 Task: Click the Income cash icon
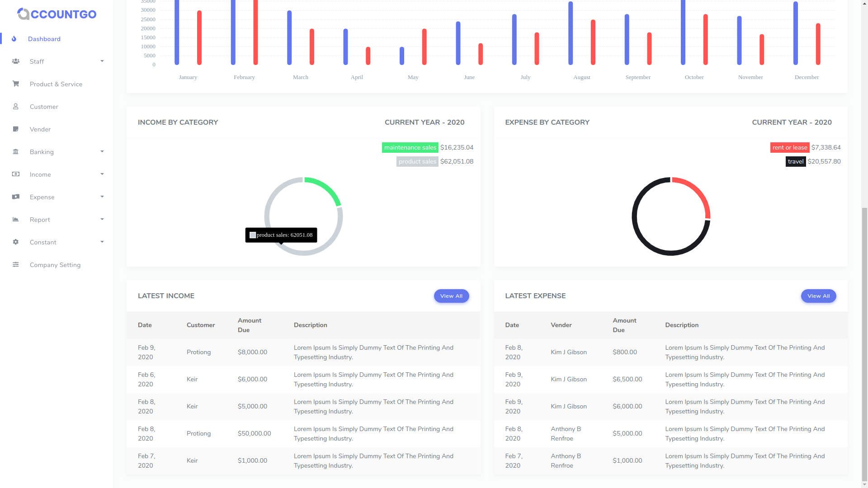pyautogui.click(x=16, y=174)
